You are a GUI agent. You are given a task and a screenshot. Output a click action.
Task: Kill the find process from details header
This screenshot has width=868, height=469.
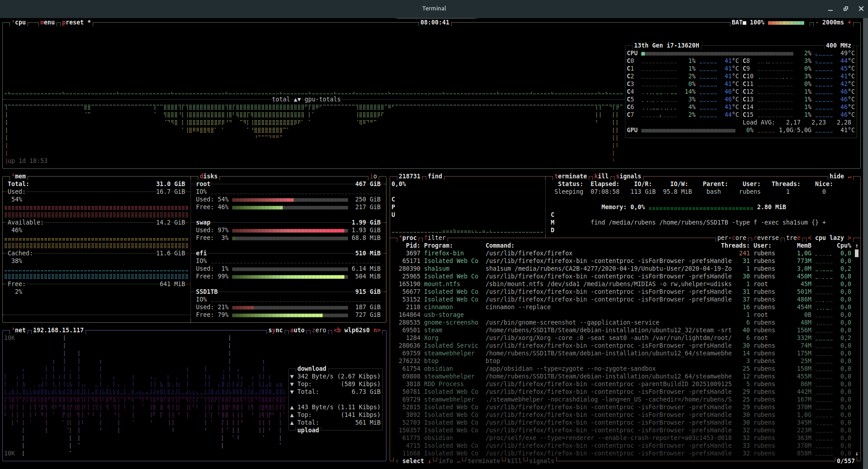(x=601, y=177)
